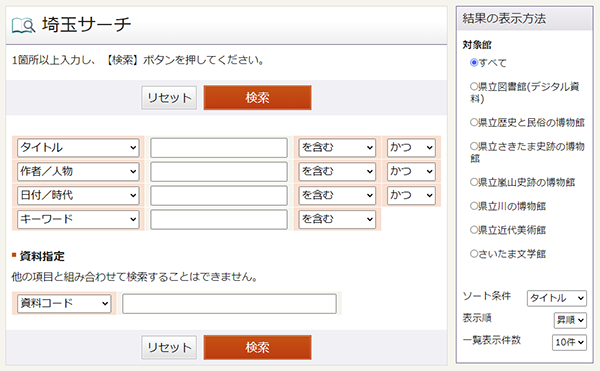Click the bottom リセット button
Image resolution: width=600 pixels, height=371 pixels.
tap(169, 347)
